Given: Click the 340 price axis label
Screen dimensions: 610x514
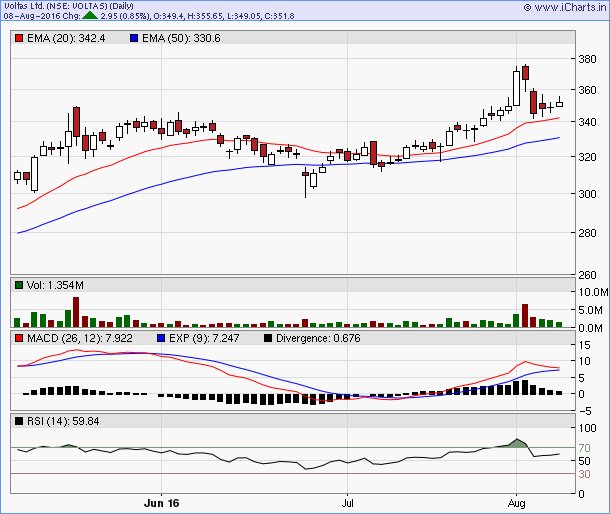Looking at the screenshot, I should (587, 122).
